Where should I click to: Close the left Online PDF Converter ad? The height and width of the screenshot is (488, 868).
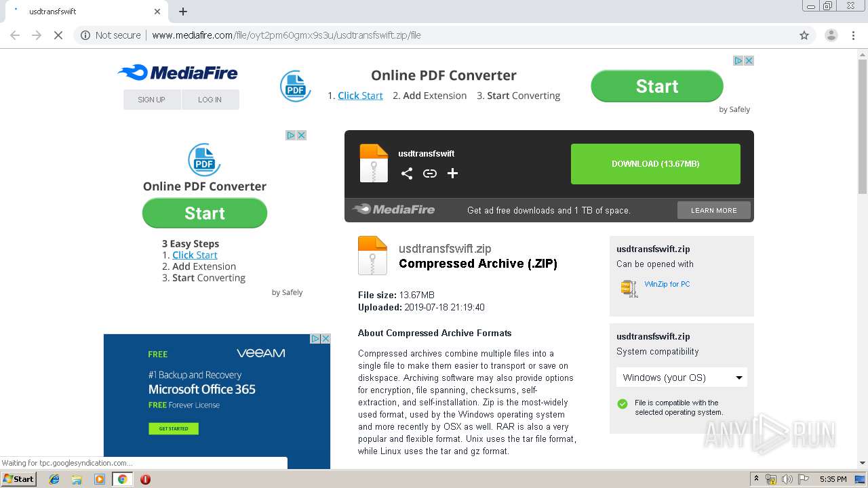[x=302, y=135]
